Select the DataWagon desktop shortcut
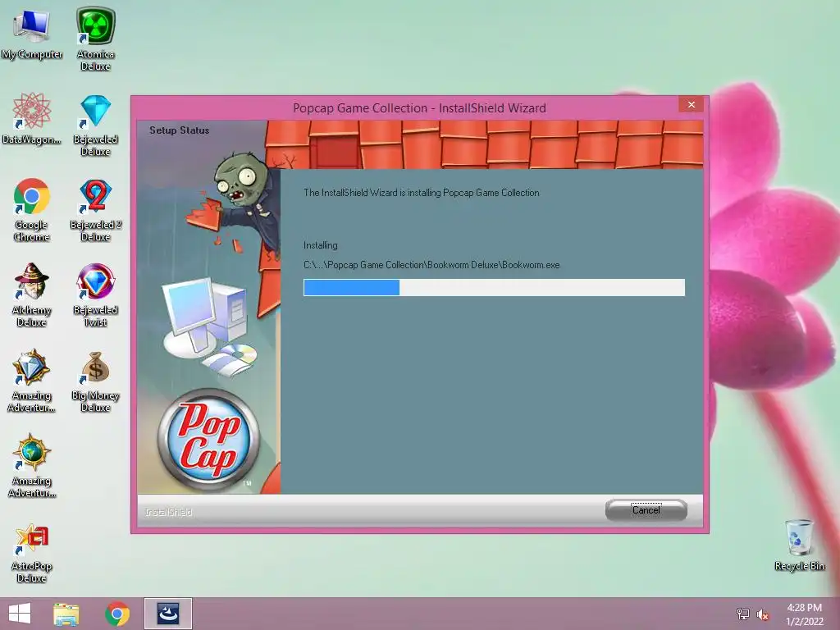Screen dimensions: 840x630 32,119
